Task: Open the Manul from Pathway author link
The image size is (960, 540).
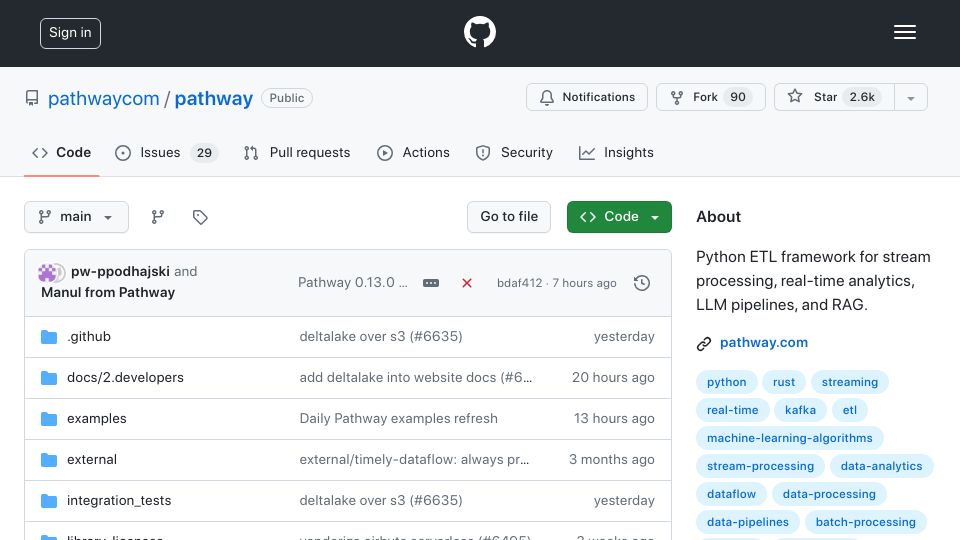Action: click(108, 293)
